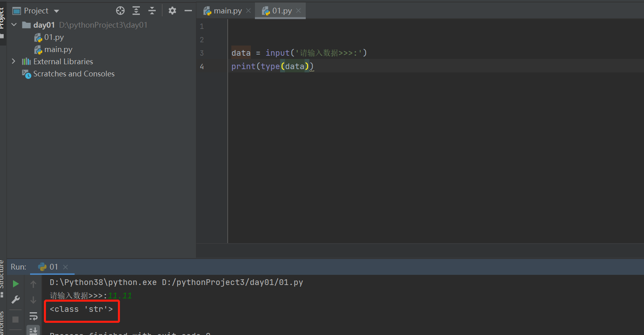The height and width of the screenshot is (335, 644).
Task: Click the Select Opened File locate icon
Action: pyautogui.click(x=120, y=11)
